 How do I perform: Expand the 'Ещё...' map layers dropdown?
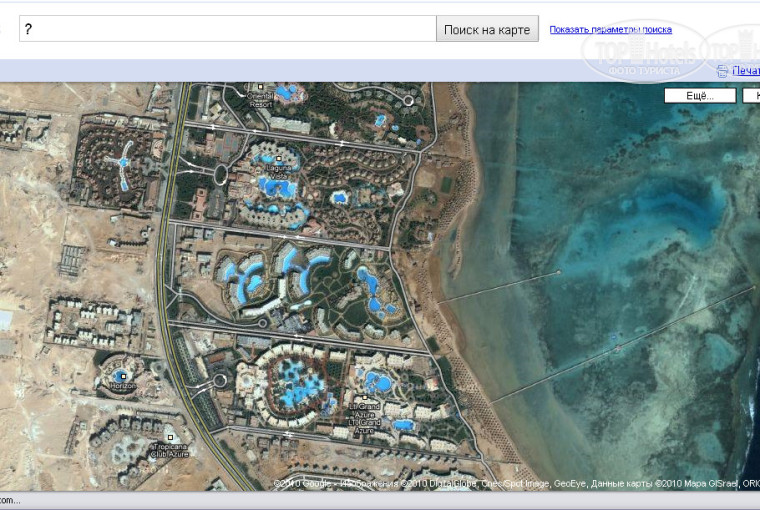click(700, 96)
